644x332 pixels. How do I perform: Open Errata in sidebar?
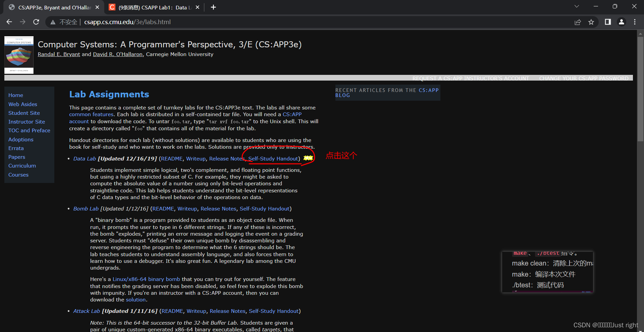tap(16, 148)
